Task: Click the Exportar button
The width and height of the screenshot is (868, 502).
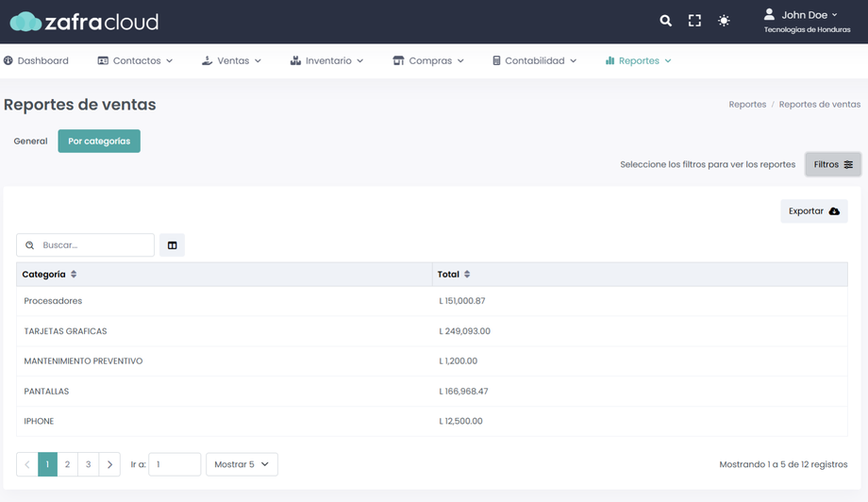Action: click(813, 210)
